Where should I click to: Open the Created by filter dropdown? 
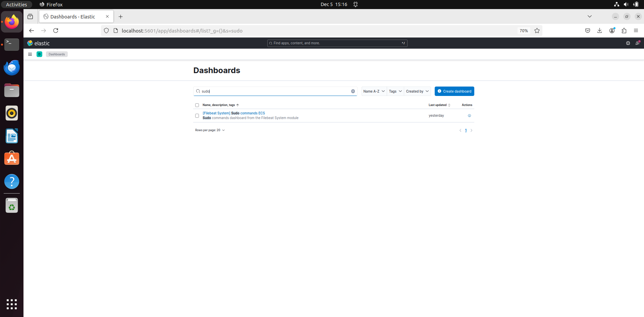[x=417, y=91]
